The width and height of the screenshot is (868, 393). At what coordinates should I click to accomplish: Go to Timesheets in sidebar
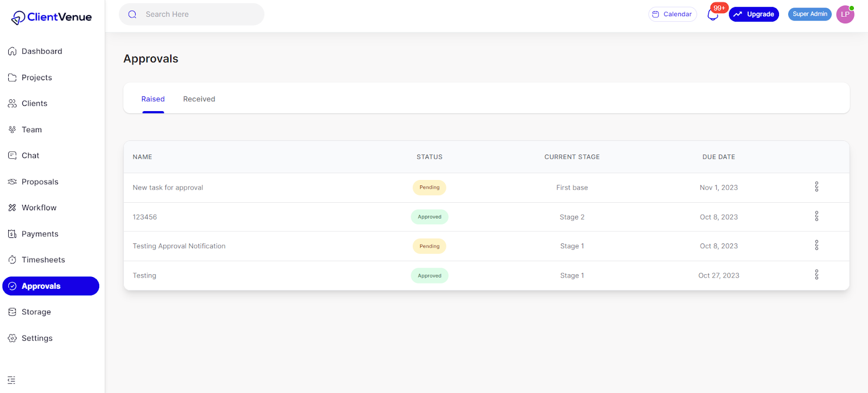point(43,260)
